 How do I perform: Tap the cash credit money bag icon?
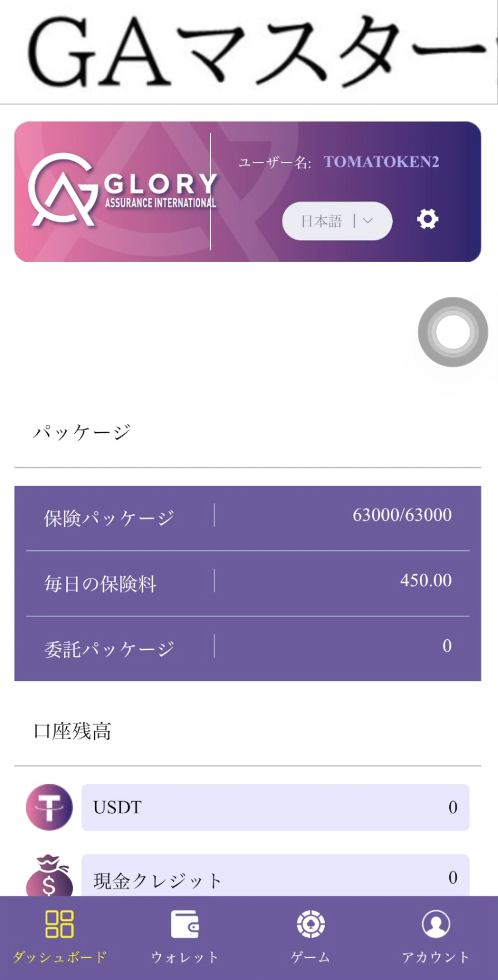tap(49, 876)
